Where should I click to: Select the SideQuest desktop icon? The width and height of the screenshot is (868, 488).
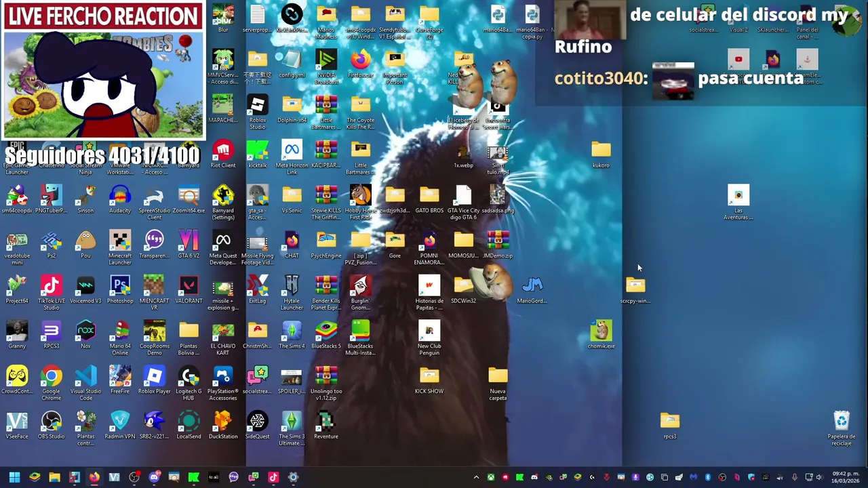tap(258, 426)
